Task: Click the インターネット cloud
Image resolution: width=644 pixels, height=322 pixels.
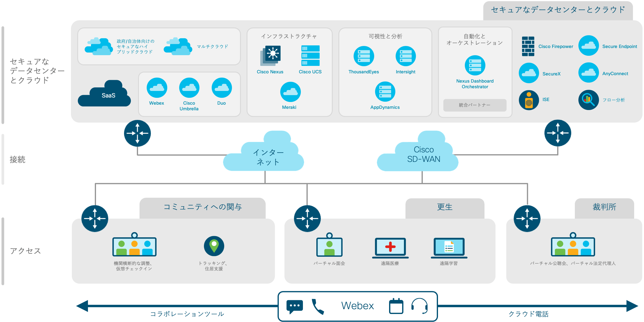Action: coord(264,151)
